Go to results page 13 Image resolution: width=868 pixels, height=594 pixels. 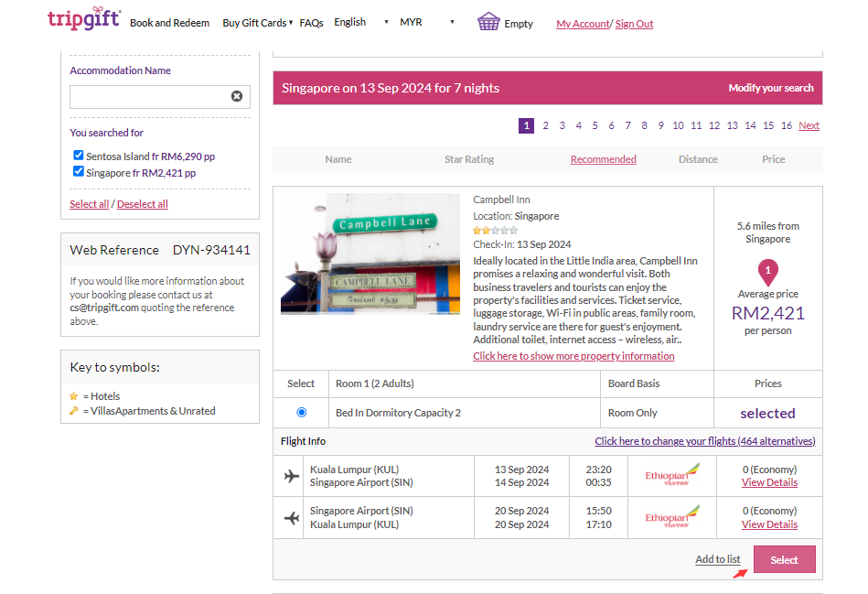pos(732,125)
